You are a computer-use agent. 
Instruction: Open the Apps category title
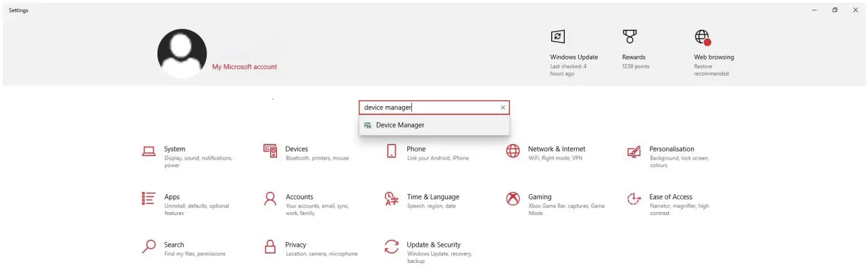coord(172,197)
